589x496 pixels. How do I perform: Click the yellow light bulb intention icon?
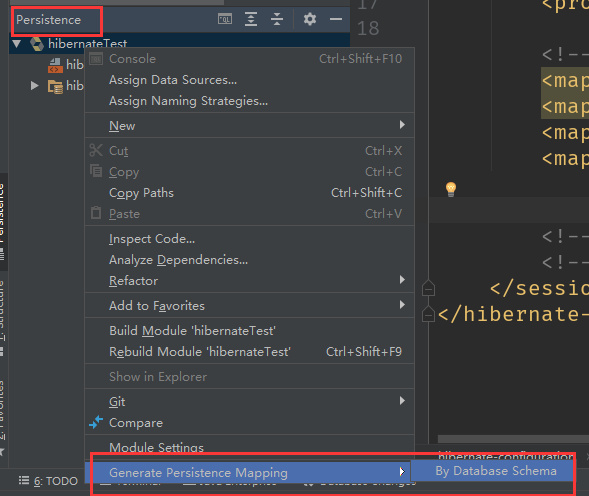point(451,189)
